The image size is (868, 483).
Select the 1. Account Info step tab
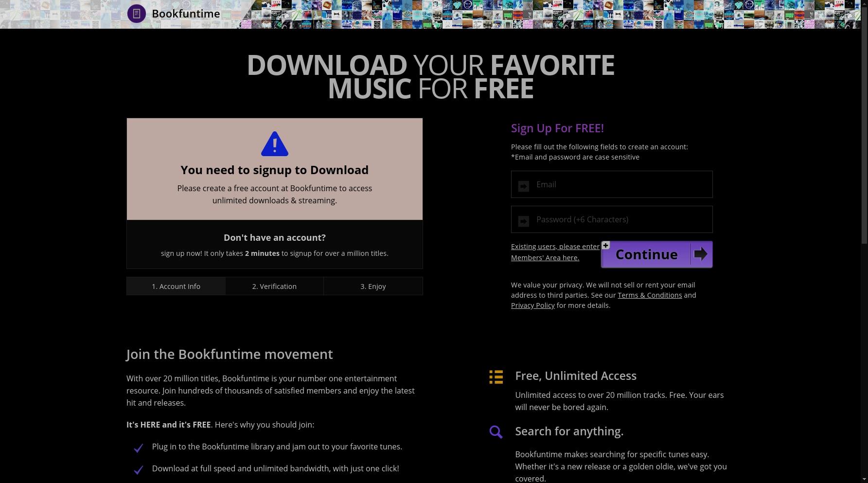pyautogui.click(x=176, y=286)
